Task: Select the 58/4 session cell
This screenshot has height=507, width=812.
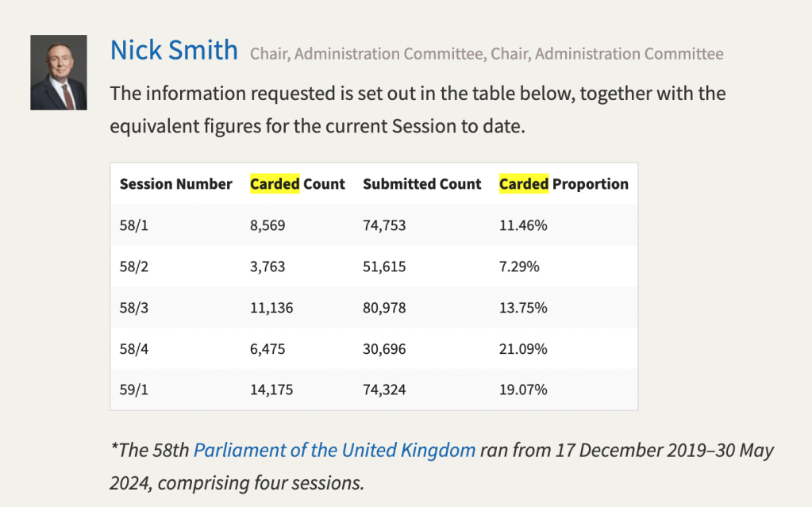Action: [x=134, y=349]
